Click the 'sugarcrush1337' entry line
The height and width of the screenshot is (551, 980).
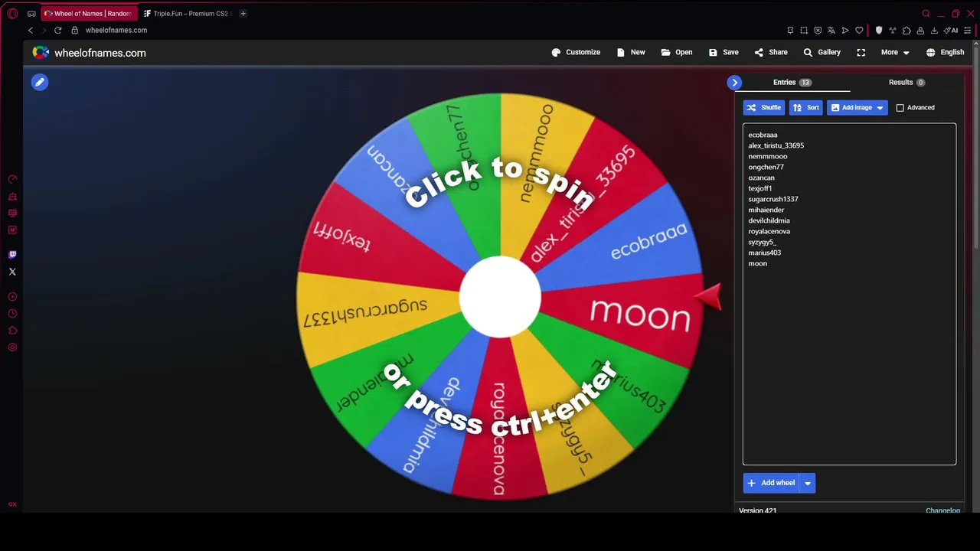[773, 199]
